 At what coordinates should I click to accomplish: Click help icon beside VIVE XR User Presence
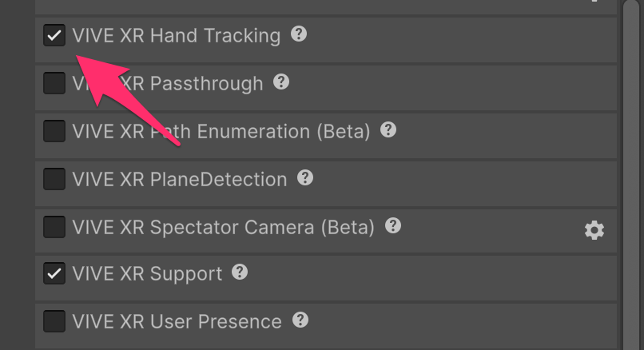(x=300, y=320)
